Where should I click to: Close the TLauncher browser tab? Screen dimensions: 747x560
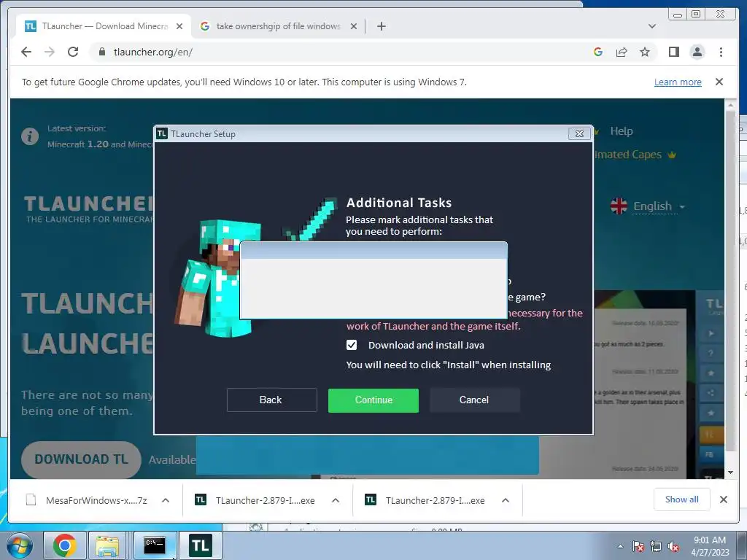(x=179, y=26)
